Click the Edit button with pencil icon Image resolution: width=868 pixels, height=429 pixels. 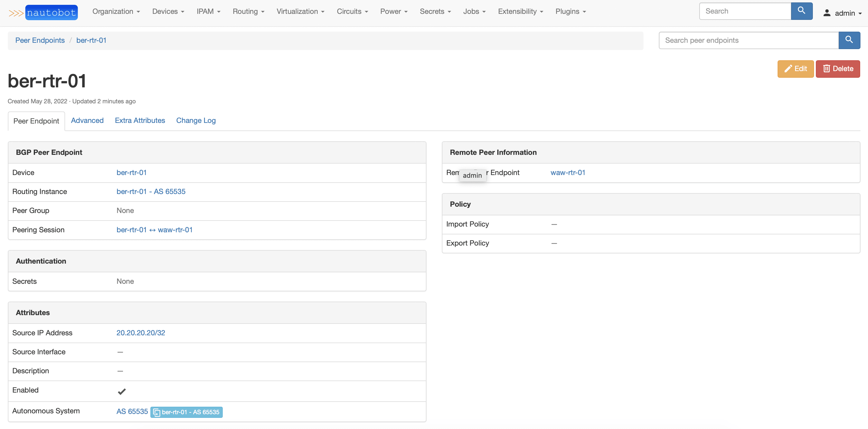(x=795, y=69)
